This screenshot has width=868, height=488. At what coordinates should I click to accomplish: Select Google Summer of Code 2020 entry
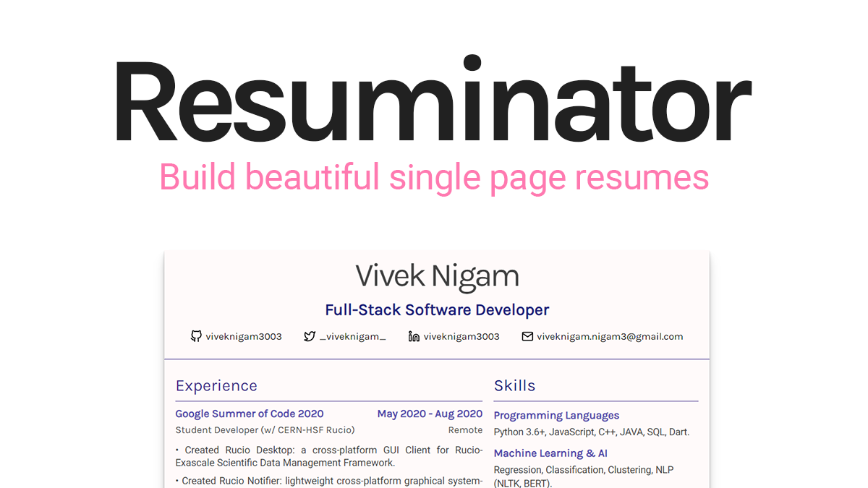[249, 414]
